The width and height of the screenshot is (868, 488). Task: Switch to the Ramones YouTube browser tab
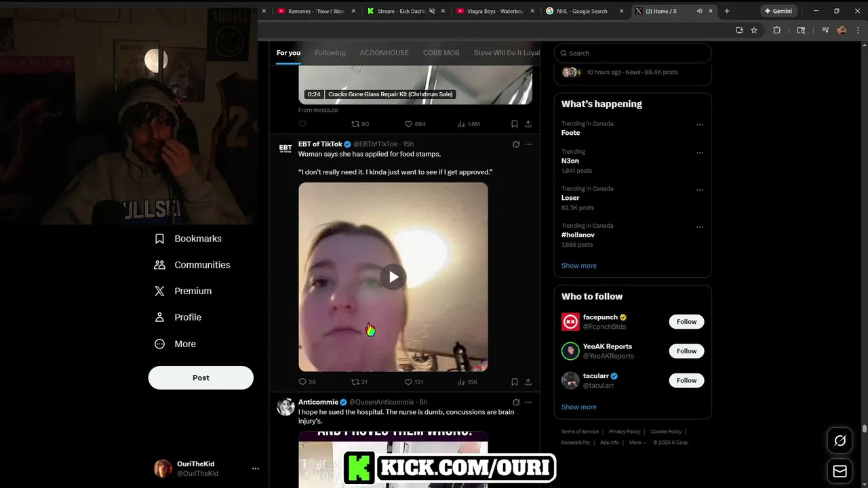[316, 11]
